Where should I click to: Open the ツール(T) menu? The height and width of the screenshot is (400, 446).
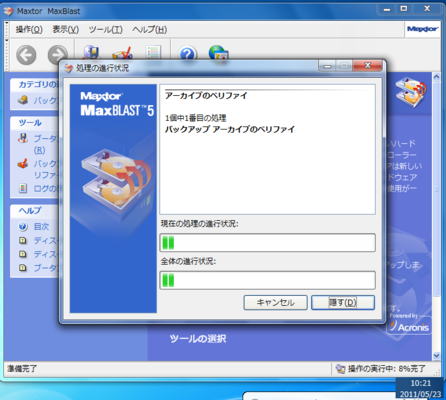point(106,30)
